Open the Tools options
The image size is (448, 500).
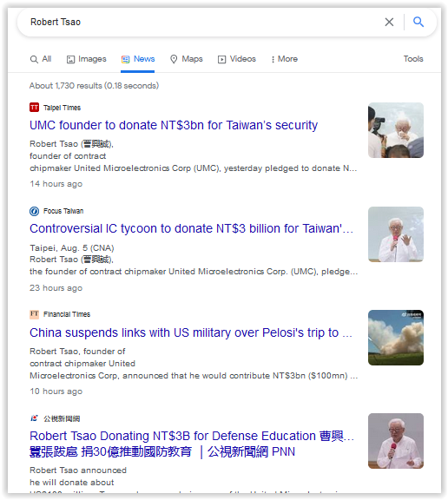(x=413, y=59)
